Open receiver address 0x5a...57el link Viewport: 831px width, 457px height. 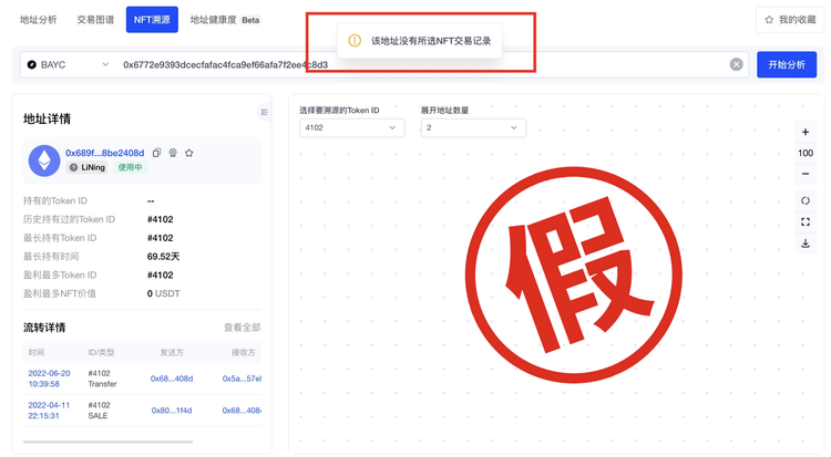point(242,379)
